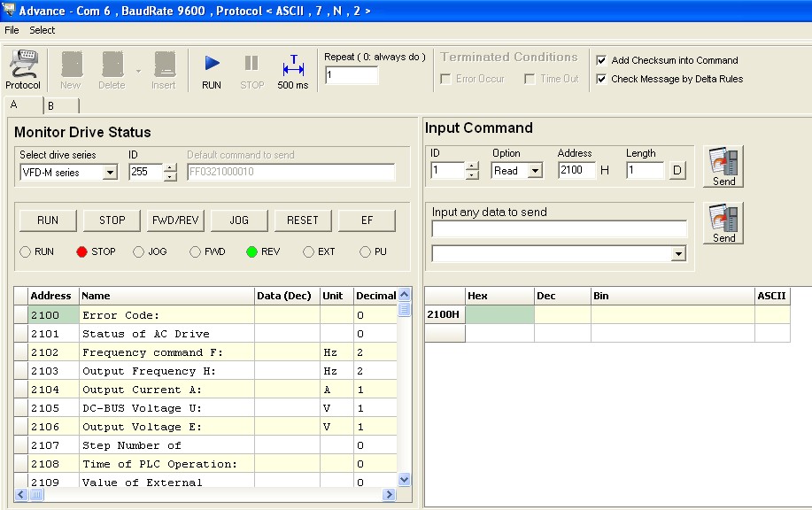Toggle Add Checksum into Command checkbox
This screenshot has width=812, height=510.
click(601, 60)
